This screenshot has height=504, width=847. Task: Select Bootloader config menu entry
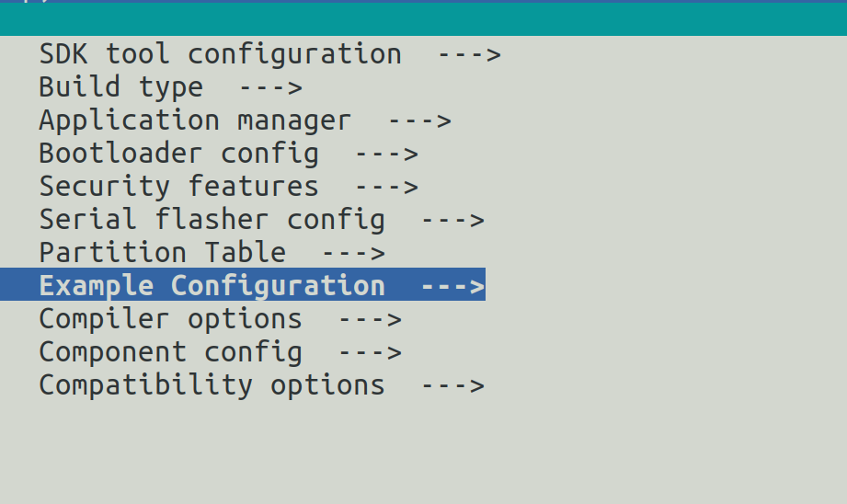[x=178, y=154]
